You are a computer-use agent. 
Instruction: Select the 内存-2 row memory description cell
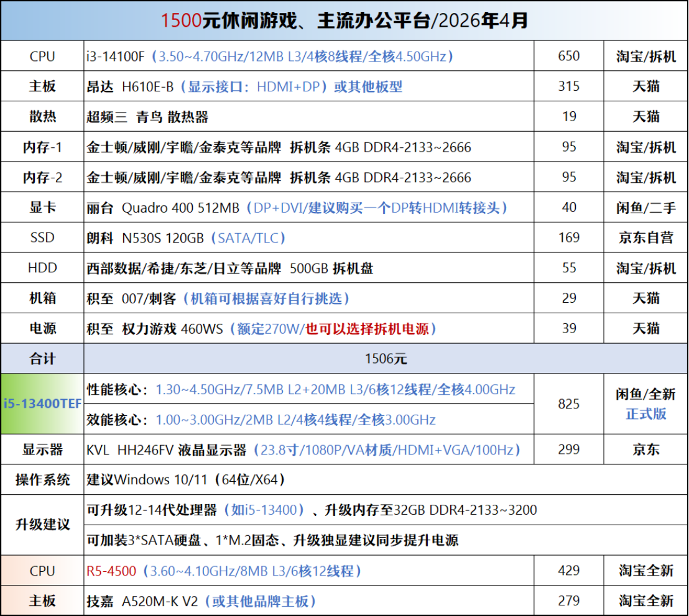[309, 178]
